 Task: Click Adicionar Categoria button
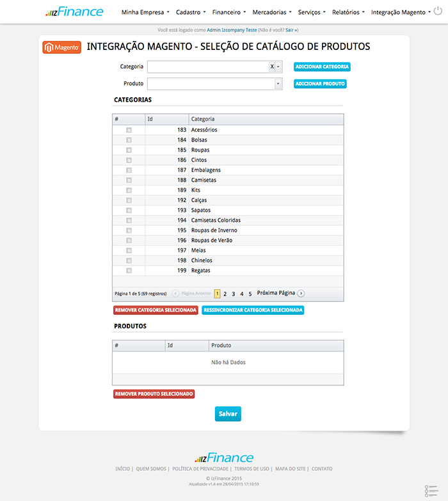(322, 67)
